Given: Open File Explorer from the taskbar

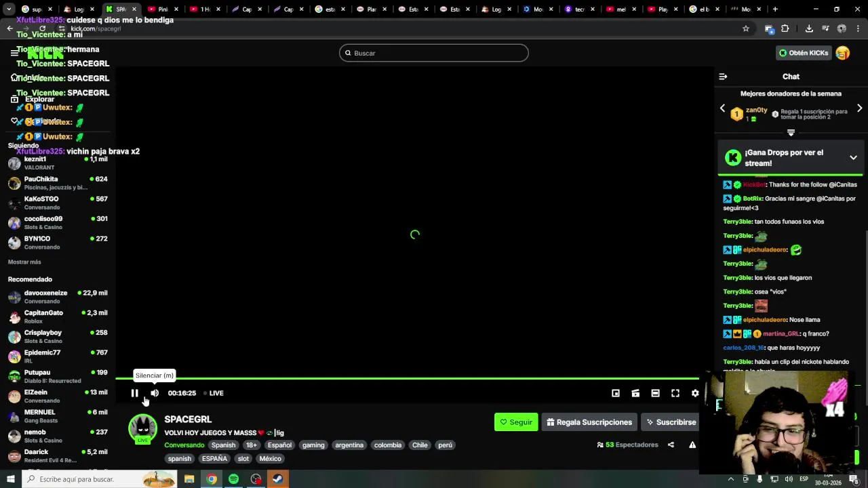Looking at the screenshot, I should click(x=189, y=479).
